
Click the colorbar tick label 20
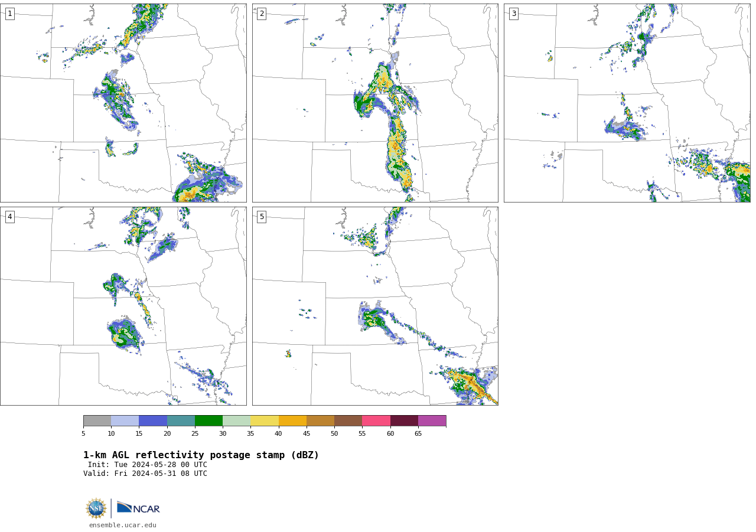point(167,434)
